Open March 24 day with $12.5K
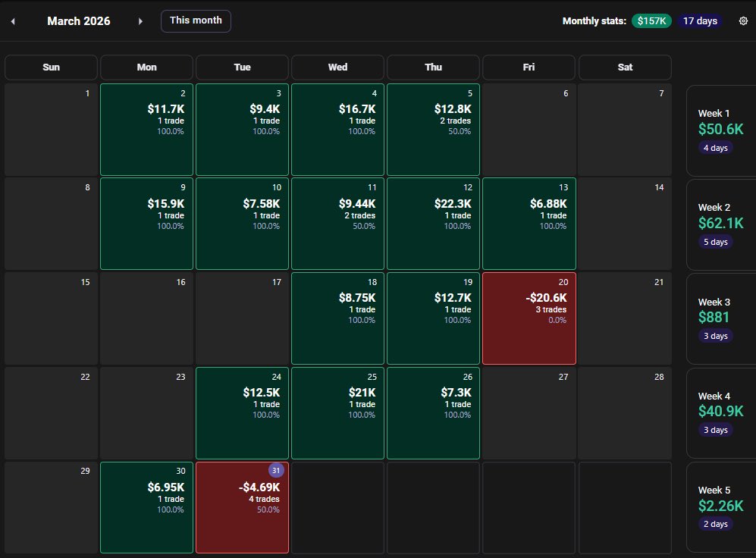The image size is (756, 558). [x=242, y=413]
